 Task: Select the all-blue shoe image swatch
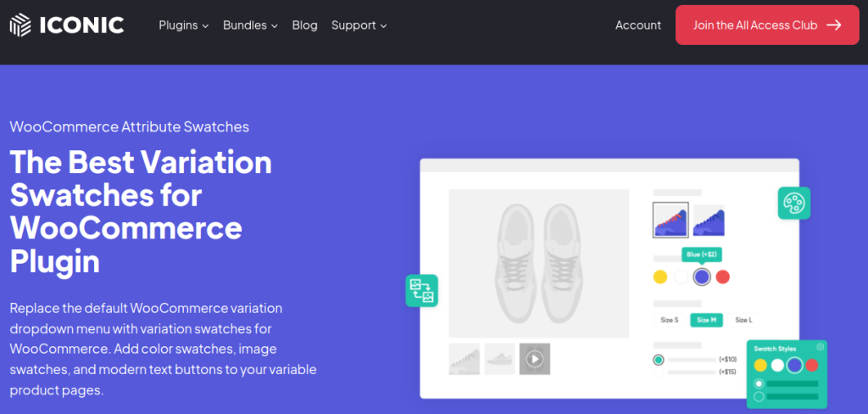[x=709, y=220]
